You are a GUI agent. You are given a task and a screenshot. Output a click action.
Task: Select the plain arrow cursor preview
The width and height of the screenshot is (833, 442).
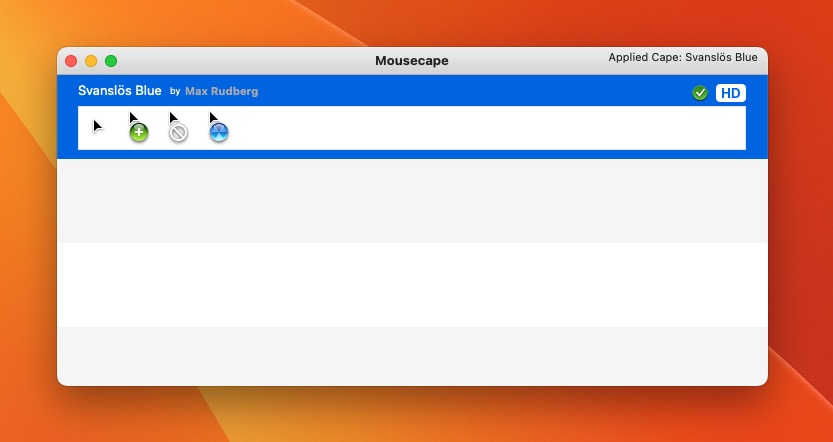(98, 126)
